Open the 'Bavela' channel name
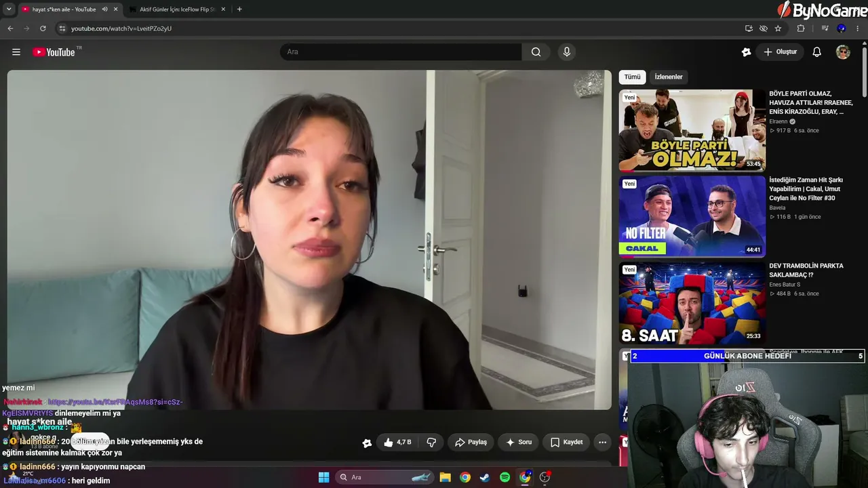The width and height of the screenshot is (868, 488). pos(777,208)
